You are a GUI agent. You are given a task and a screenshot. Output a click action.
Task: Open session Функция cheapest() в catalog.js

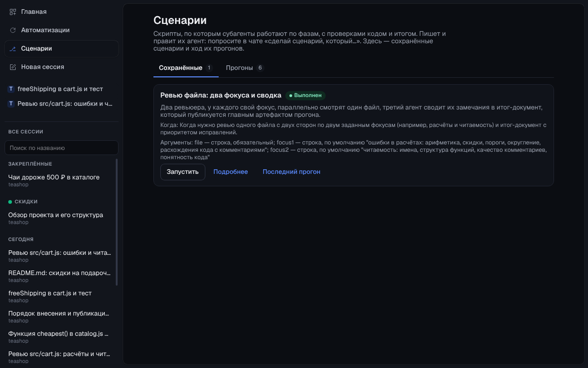coord(60,337)
